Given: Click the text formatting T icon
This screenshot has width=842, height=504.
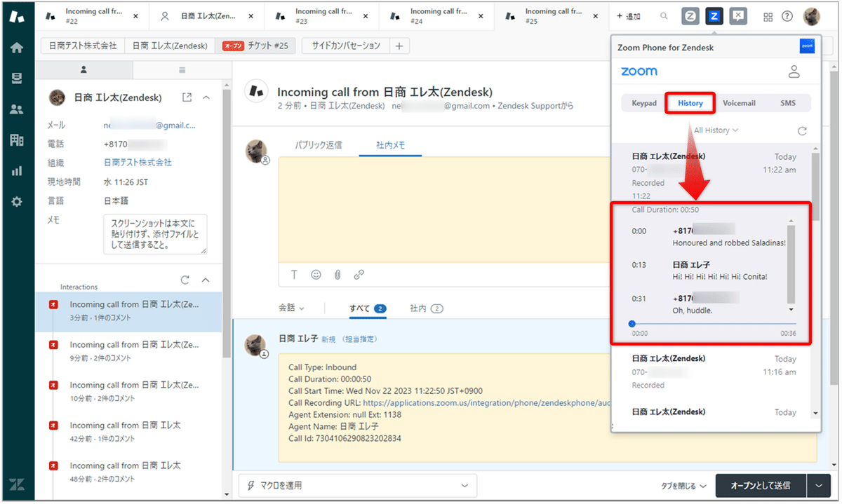Looking at the screenshot, I should click(294, 275).
